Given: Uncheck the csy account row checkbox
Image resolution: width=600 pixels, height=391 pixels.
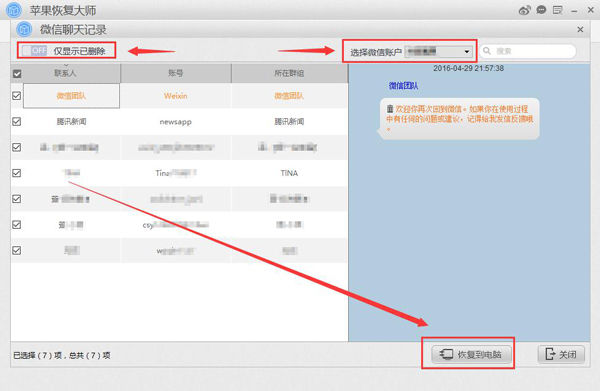Looking at the screenshot, I should pos(17,225).
